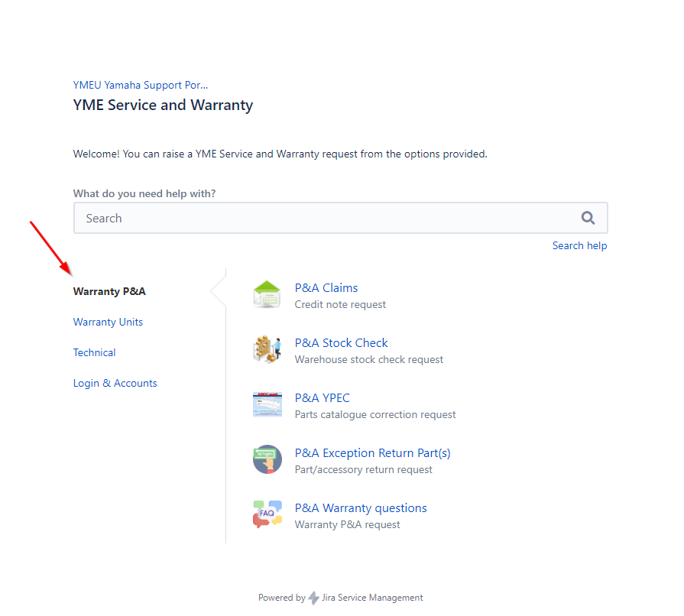Click the Welcome message text
Viewport: 684px width, 616px height.
click(280, 154)
